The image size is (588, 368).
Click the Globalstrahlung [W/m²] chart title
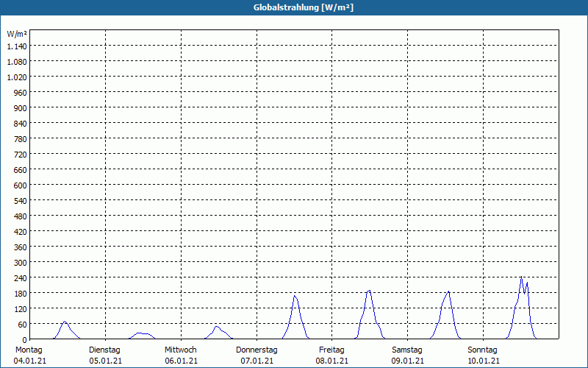(x=304, y=7)
